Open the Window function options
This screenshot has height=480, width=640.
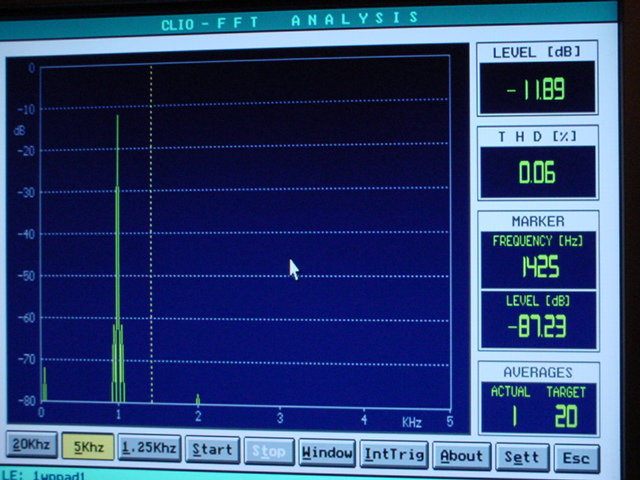pyautogui.click(x=327, y=453)
